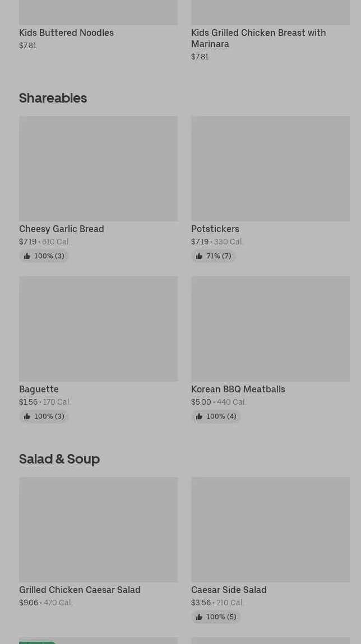This screenshot has height=644, width=361.
Task: Open the Korean BBQ Meatballs photo
Action: point(271,328)
